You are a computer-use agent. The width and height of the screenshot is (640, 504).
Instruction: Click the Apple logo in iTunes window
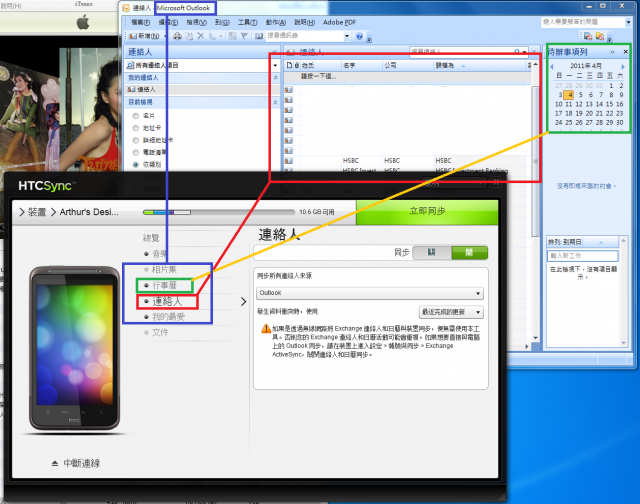(83, 22)
